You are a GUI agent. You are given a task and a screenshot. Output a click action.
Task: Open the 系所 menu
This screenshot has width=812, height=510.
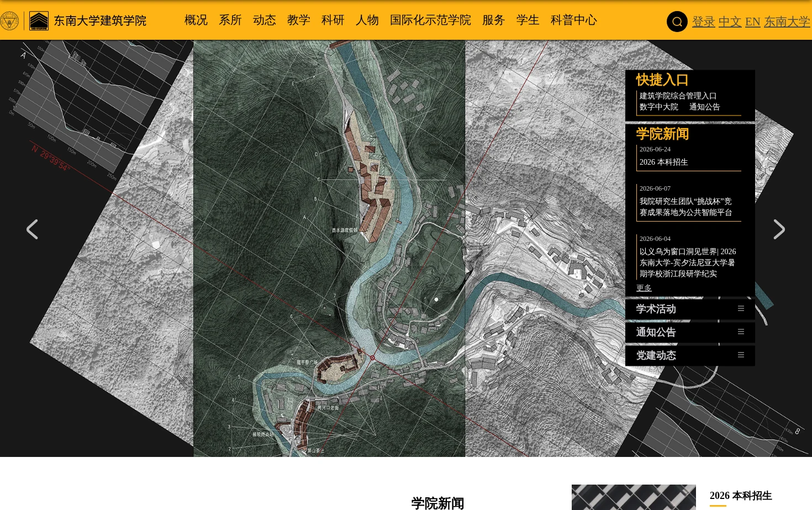click(230, 20)
